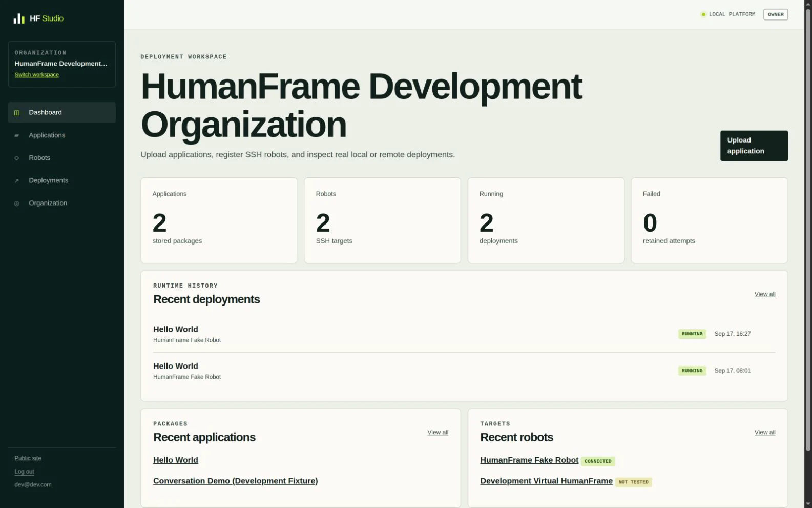Go to Applications in the sidebar
The image size is (812, 508).
[62, 135]
